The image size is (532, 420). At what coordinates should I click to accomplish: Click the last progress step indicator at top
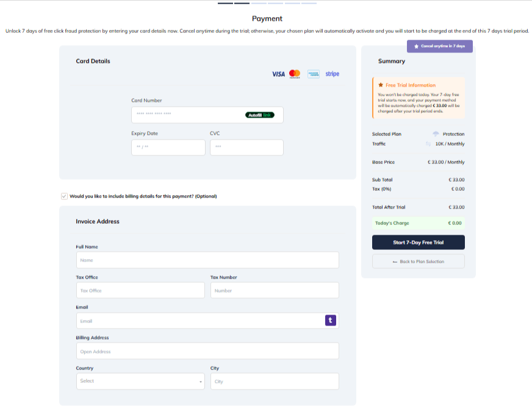pos(309,3)
